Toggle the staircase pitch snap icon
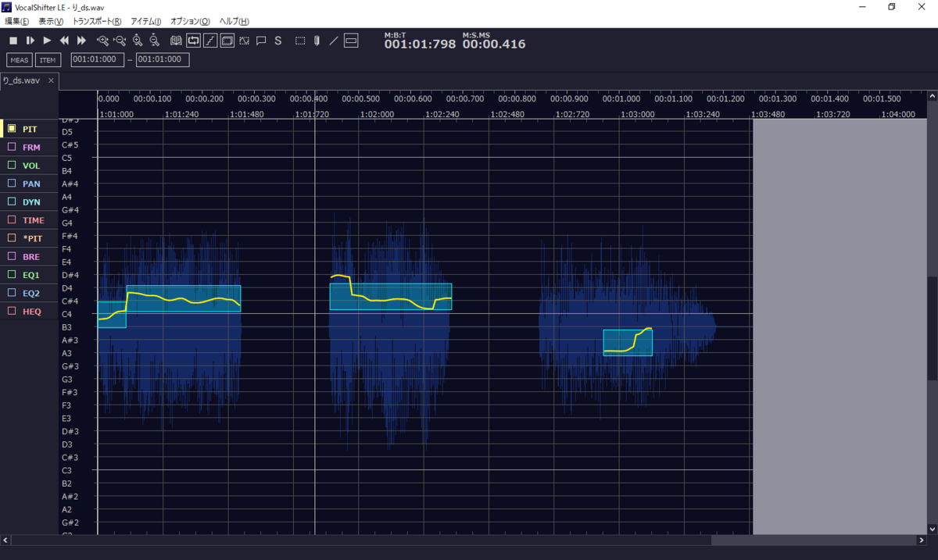 point(210,41)
